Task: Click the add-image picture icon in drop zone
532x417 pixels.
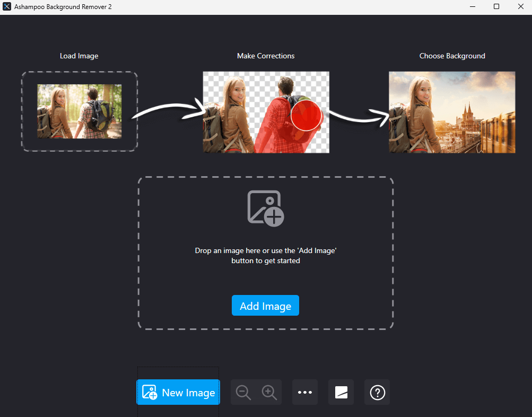Action: click(265, 207)
